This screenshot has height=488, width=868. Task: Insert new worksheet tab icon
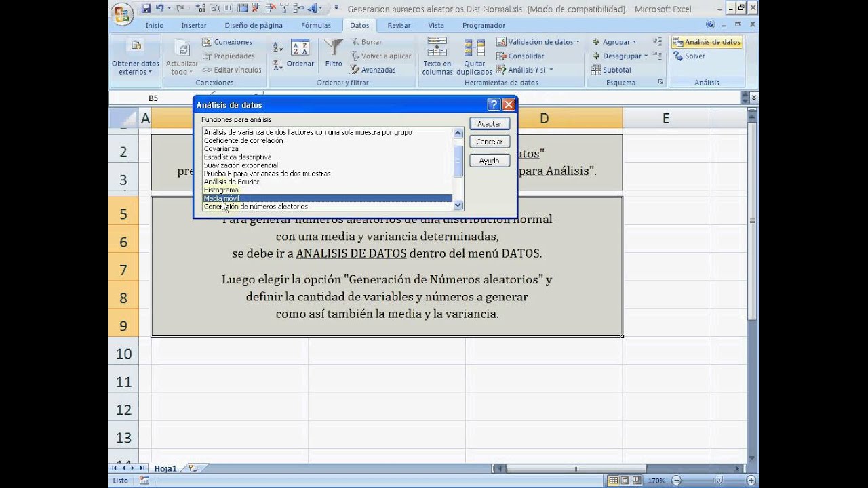[193, 468]
